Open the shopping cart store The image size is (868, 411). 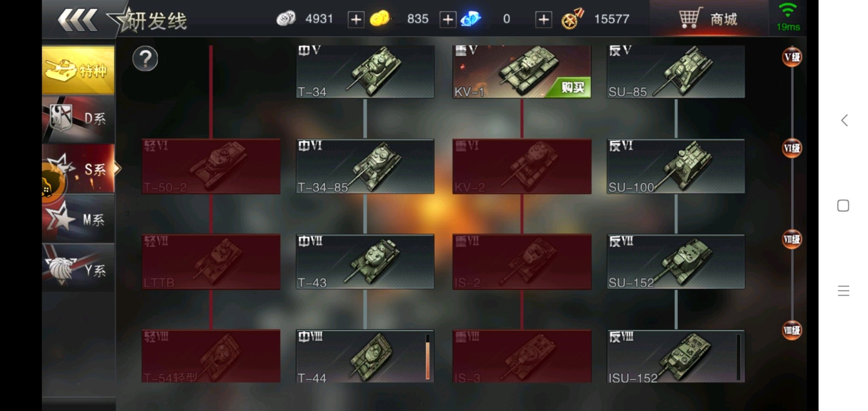[x=708, y=19]
